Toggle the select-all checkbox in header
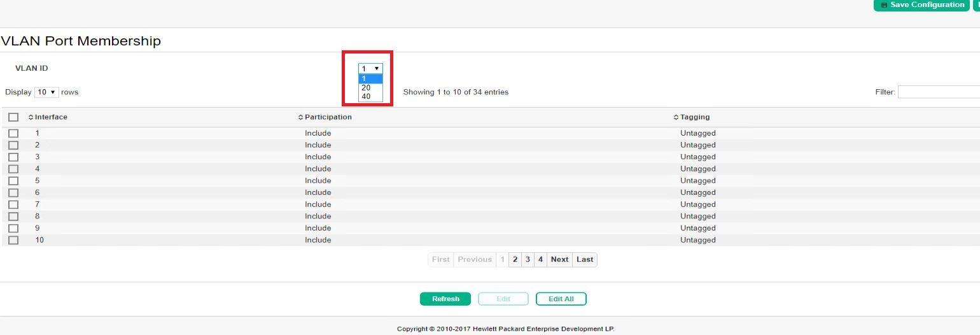The width and height of the screenshot is (980, 335). pos(13,117)
